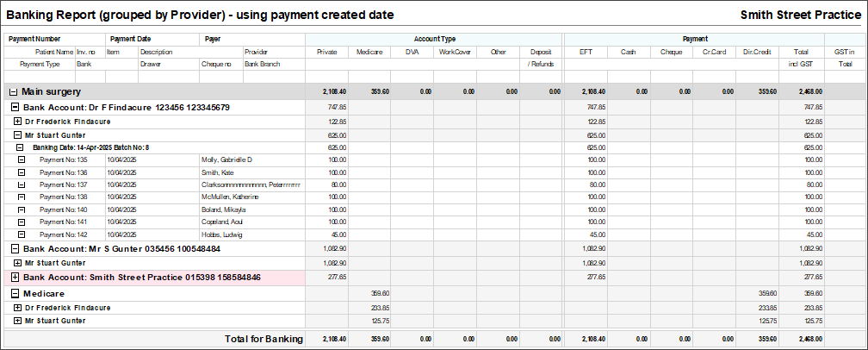Screen dimensions: 868x350
Task: Collapse Bank Account Dr F Findacure group
Action: 15,108
